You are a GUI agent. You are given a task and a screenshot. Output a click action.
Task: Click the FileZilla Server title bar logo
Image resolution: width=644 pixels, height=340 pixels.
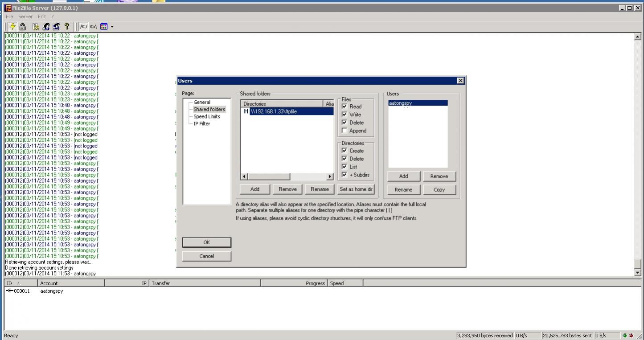(x=8, y=8)
